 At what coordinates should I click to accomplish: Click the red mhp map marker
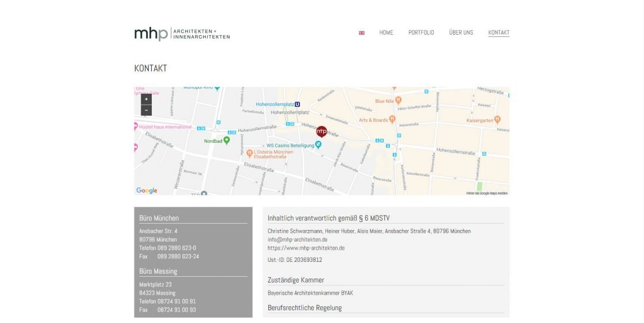tap(321, 131)
